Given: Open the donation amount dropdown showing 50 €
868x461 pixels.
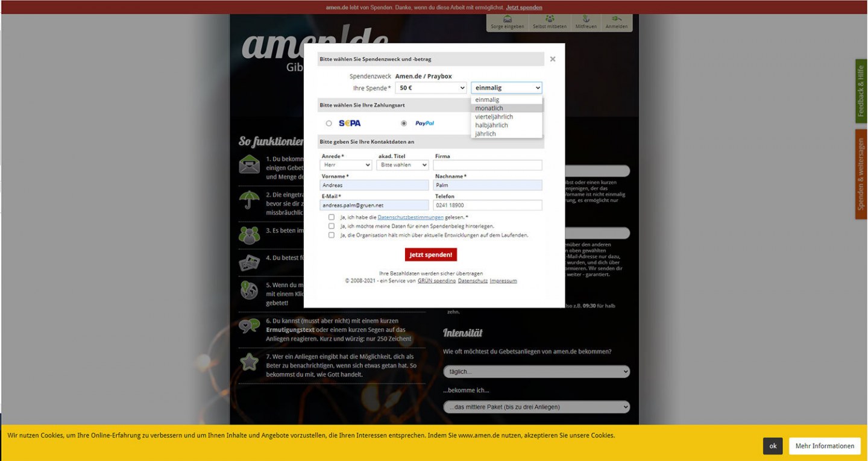Looking at the screenshot, I should [431, 88].
